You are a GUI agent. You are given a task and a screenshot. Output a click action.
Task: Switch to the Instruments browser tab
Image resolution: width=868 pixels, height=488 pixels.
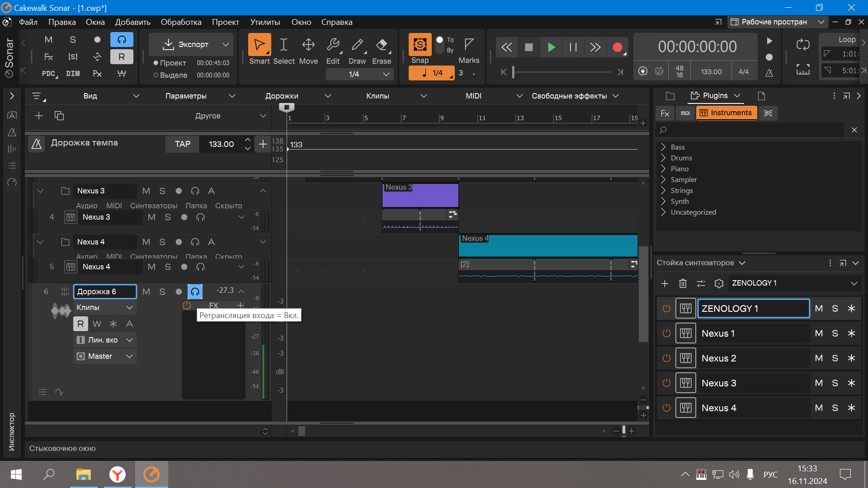726,113
